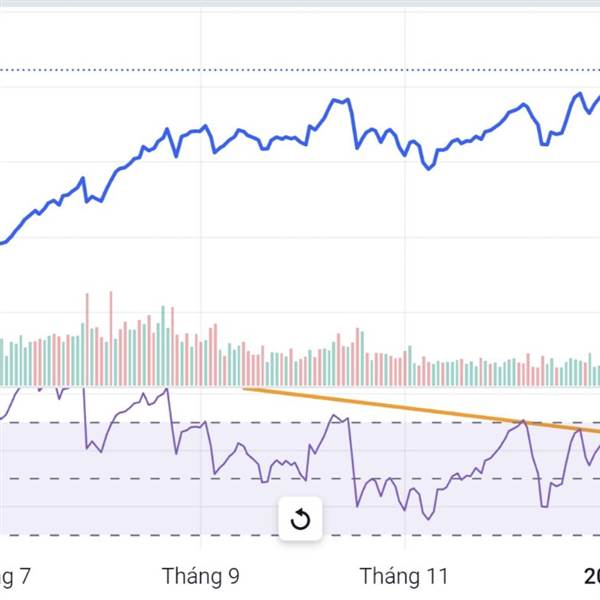Viewport: 600px width, 600px height.
Task: Click the dotted horizontal price level line
Action: tap(300, 70)
